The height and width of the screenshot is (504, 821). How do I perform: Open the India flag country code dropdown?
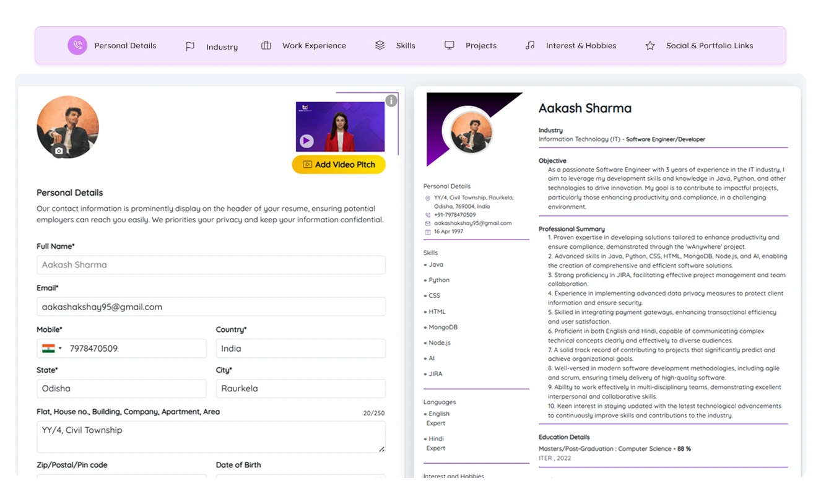[52, 349]
